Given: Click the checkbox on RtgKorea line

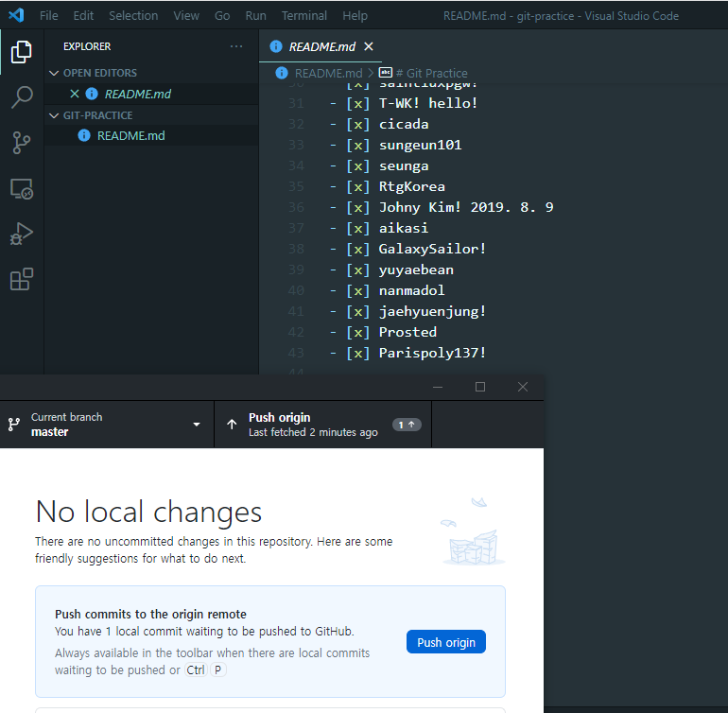Looking at the screenshot, I should pos(358,186).
